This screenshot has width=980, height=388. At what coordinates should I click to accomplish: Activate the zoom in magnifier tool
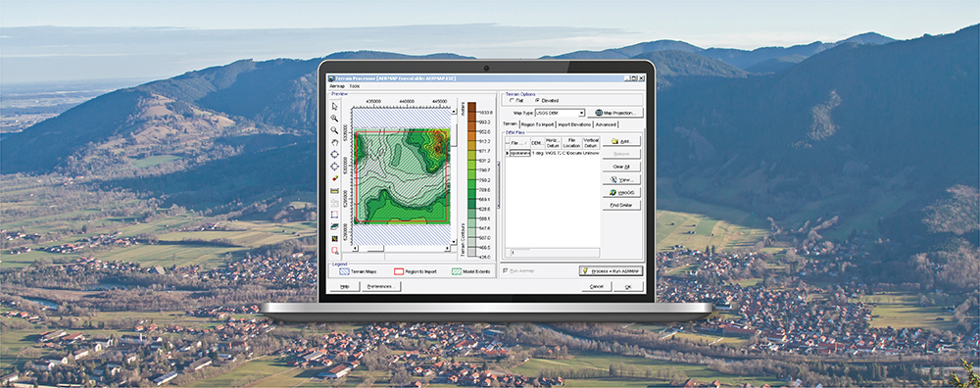(x=334, y=119)
